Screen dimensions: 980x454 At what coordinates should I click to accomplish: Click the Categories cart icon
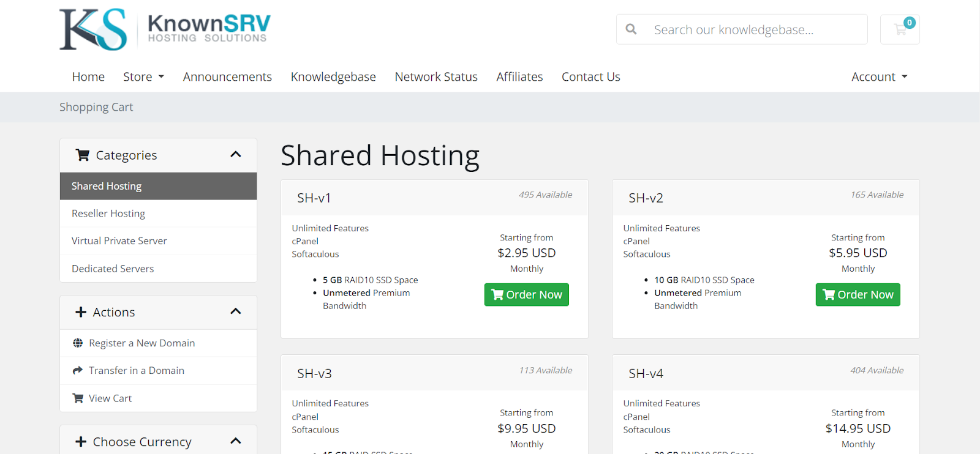83,155
